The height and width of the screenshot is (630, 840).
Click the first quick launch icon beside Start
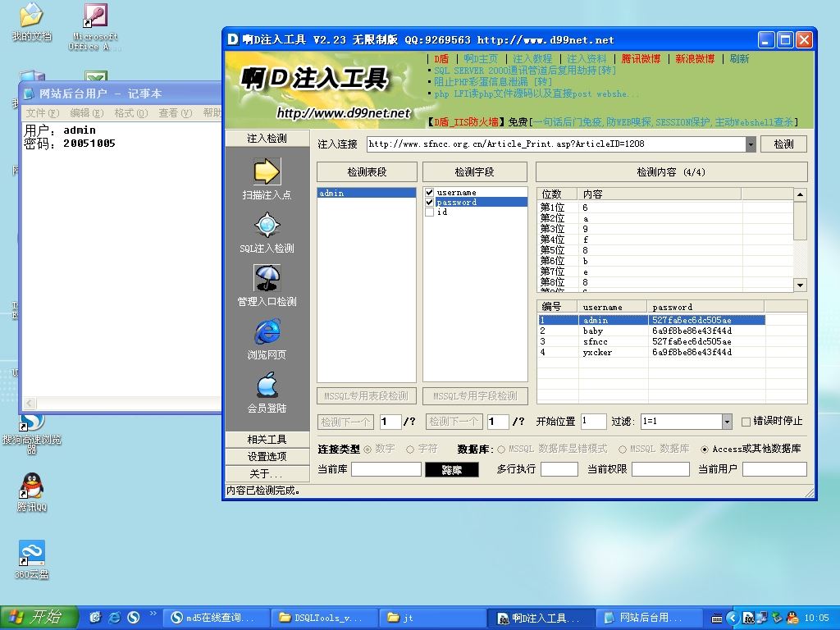(x=95, y=618)
